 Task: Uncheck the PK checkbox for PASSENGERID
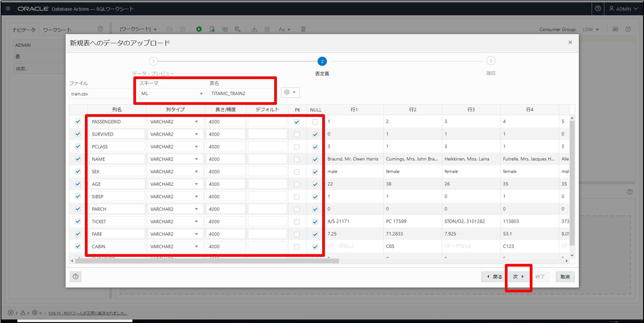(297, 122)
